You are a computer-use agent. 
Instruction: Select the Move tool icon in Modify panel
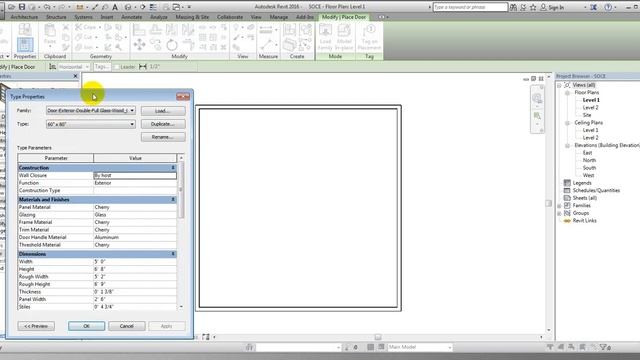click(x=139, y=44)
